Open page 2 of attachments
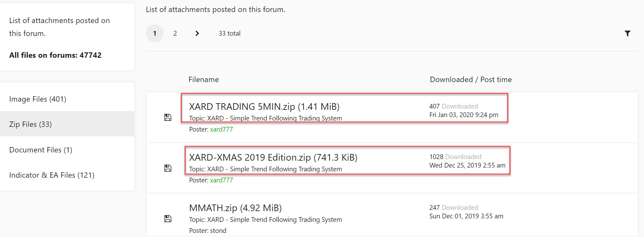This screenshot has height=237, width=644. 175,33
